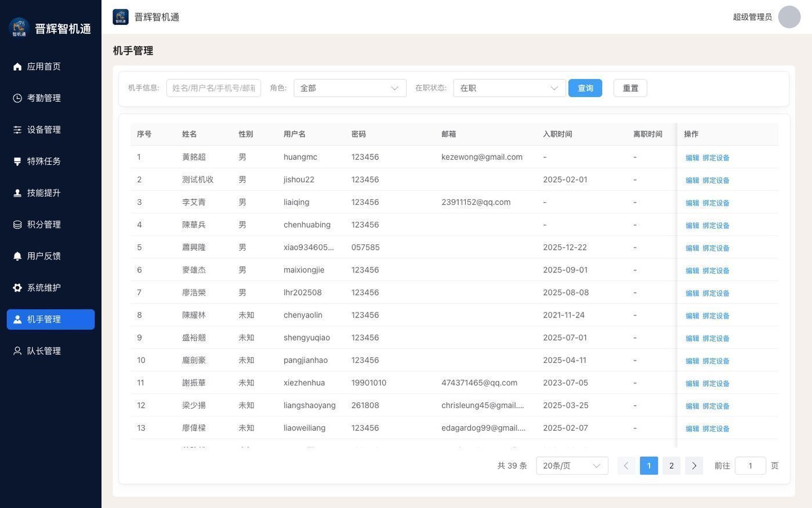Click 绑定设备 for 陳華兵
This screenshot has width=812, height=508.
tap(716, 226)
